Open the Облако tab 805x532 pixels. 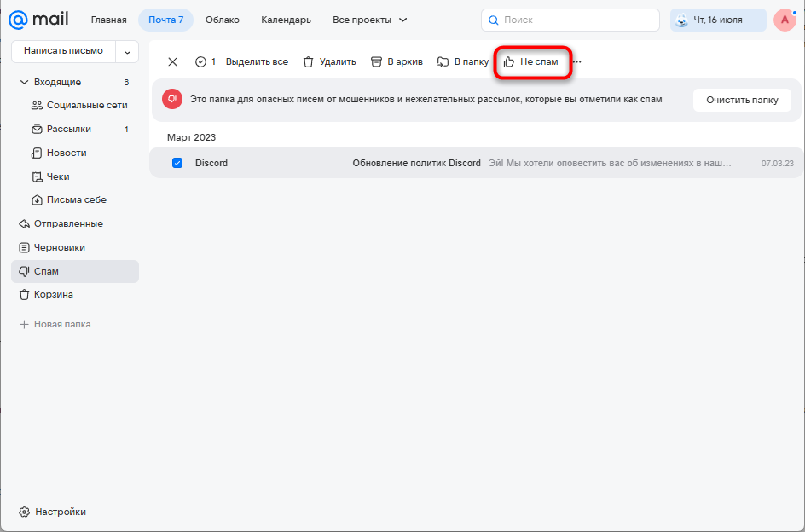(223, 20)
